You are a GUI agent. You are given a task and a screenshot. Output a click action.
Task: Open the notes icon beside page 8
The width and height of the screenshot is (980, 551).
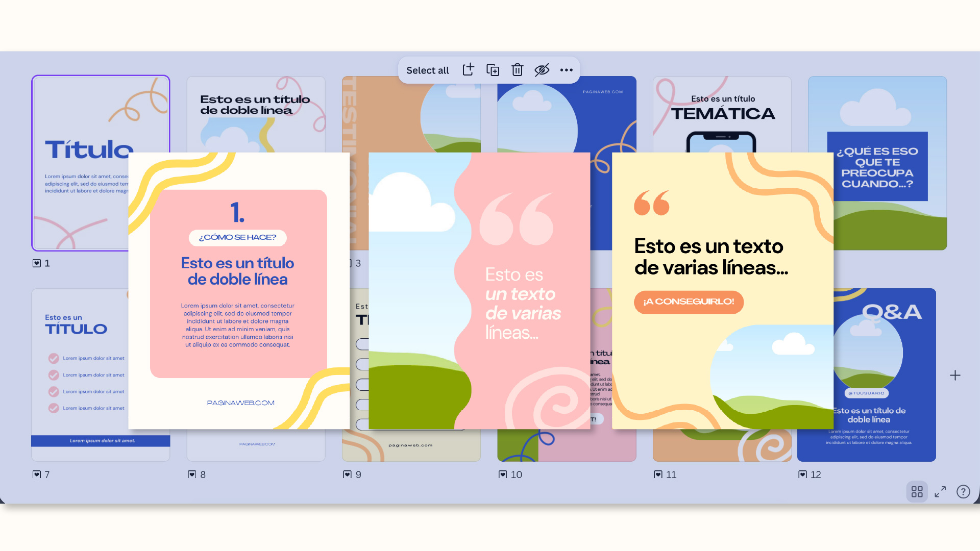tap(192, 474)
